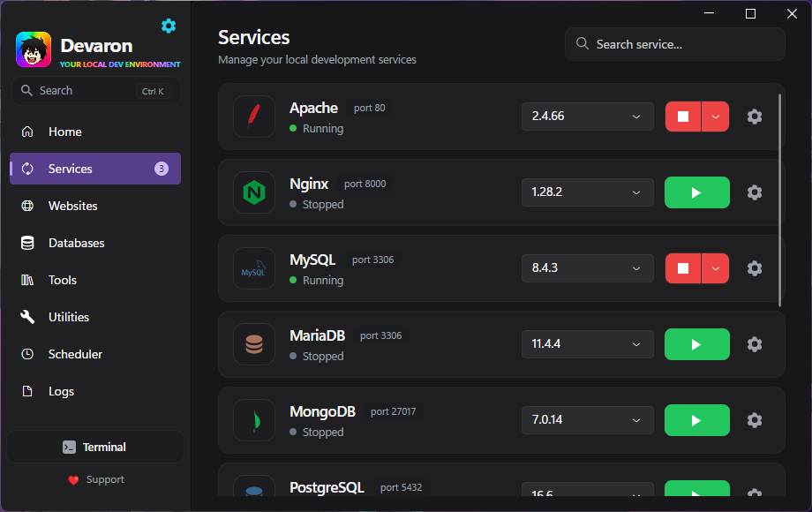Screen dimensions: 812x512
Task: Open Websites section
Action: pos(95,206)
